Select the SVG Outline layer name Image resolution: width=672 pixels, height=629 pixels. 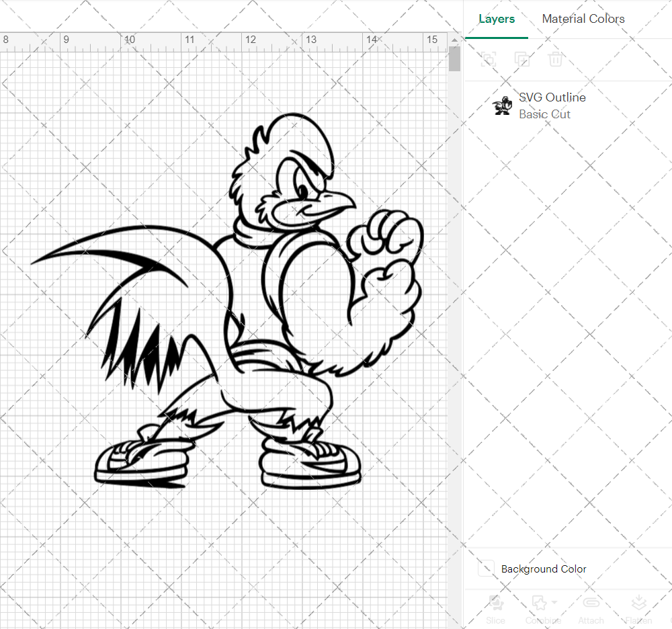pos(552,97)
